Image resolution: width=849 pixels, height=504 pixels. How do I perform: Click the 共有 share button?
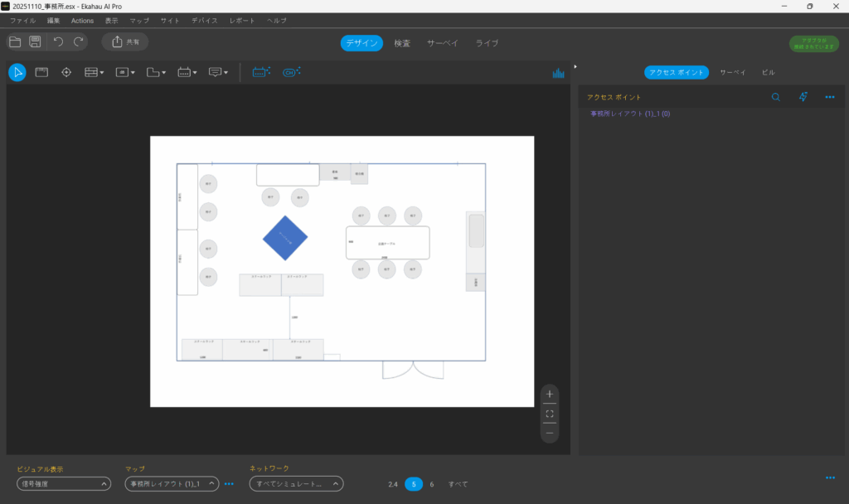click(x=125, y=41)
